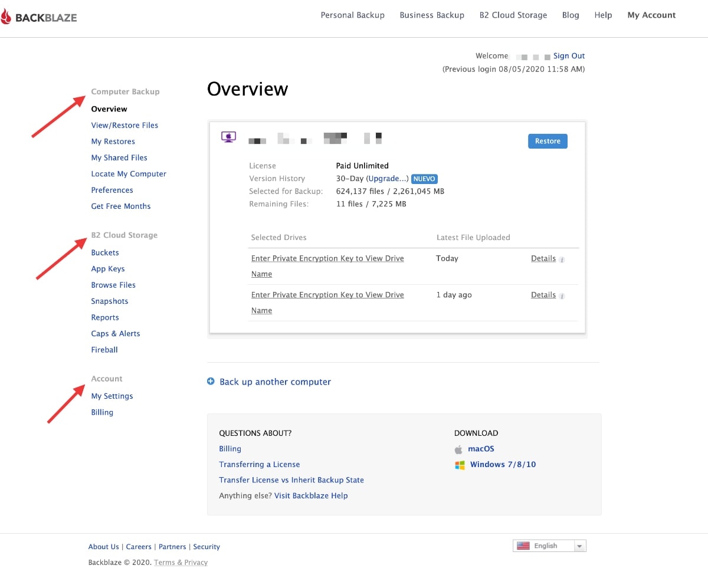Click the blue Restore button
The height and width of the screenshot is (588, 708).
548,141
